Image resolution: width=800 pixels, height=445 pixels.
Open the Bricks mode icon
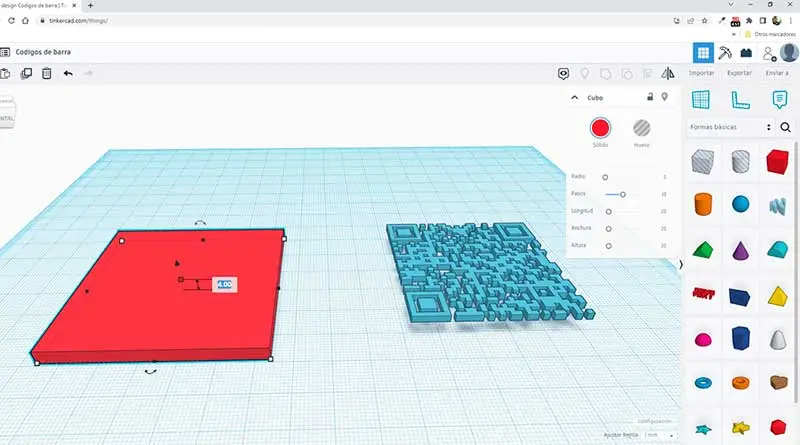(746, 53)
